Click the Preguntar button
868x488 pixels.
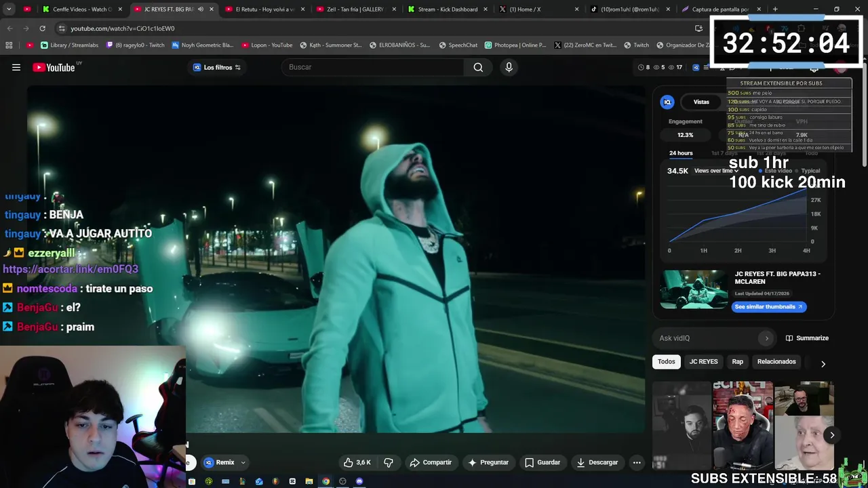(x=488, y=462)
